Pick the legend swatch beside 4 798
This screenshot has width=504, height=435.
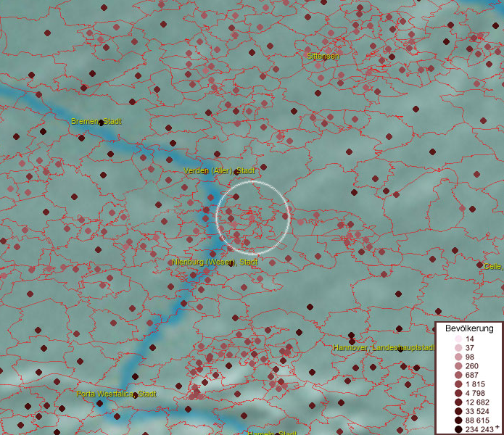pos(458,393)
